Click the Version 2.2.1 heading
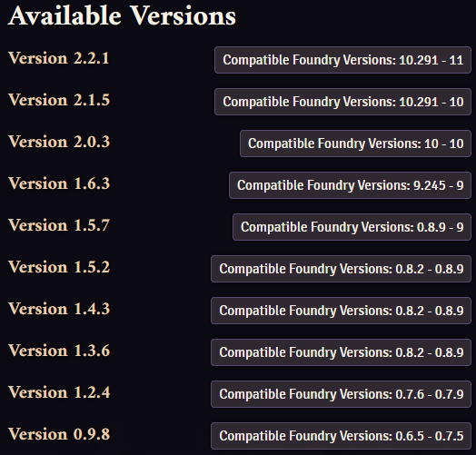 (58, 58)
